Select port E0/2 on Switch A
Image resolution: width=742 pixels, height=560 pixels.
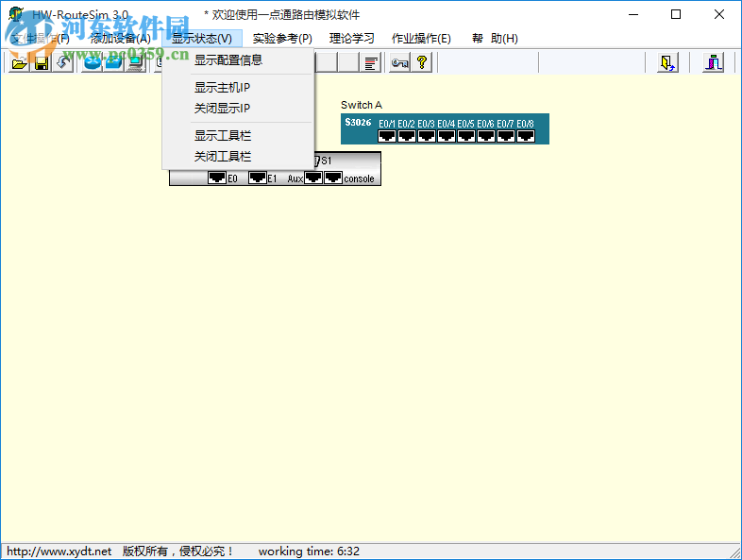click(x=407, y=136)
